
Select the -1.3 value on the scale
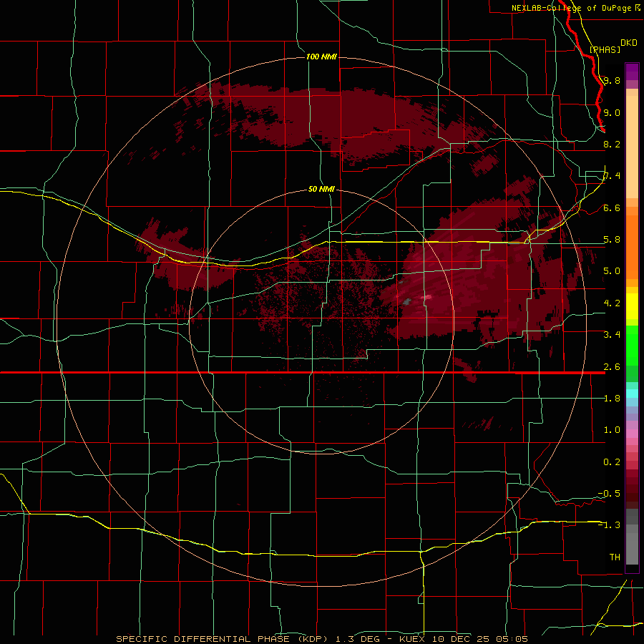pos(609,525)
